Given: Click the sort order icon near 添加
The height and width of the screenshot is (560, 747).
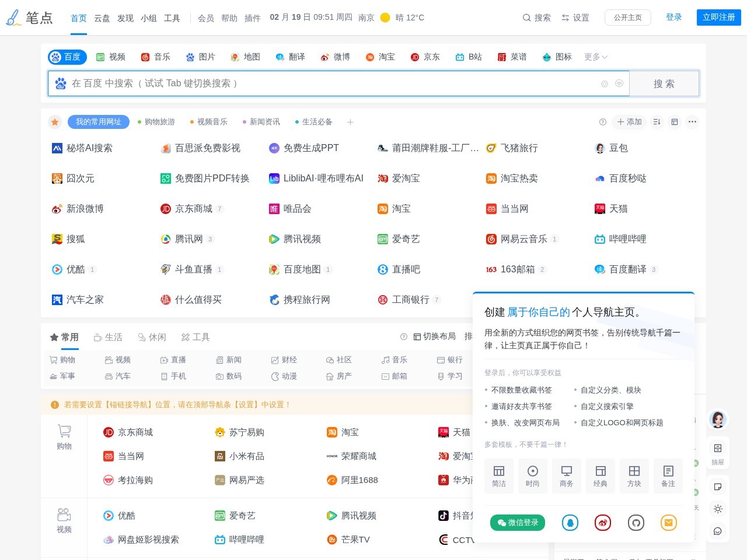Looking at the screenshot, I should point(657,122).
